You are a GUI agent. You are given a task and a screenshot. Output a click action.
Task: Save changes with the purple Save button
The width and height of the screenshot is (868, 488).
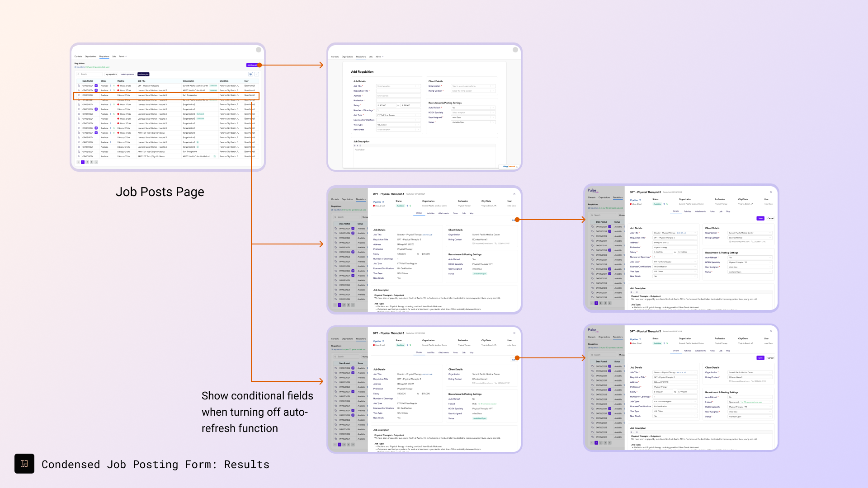[x=760, y=218]
